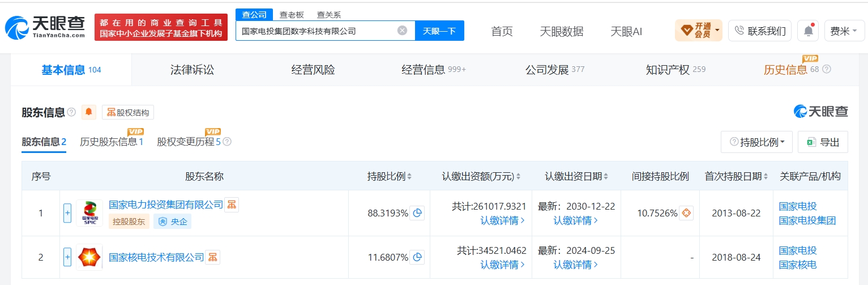Click the 股权结构 button

[128, 112]
